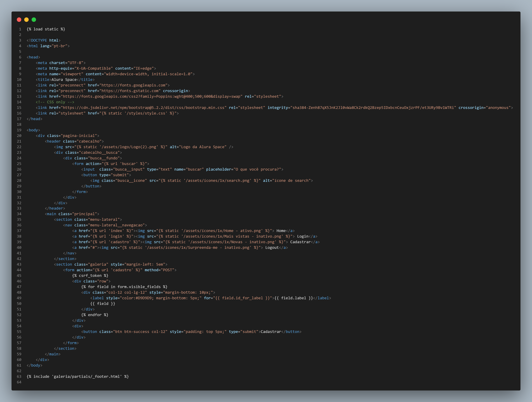
Task: Click the 'for field in form.visible_fields' line
Action: 124,287
